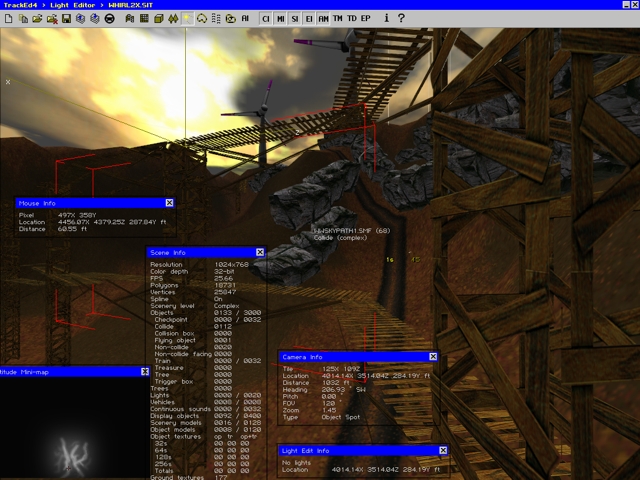Close the Light Edit Info panel
Viewport: 640px width, 480px height.
(443, 450)
